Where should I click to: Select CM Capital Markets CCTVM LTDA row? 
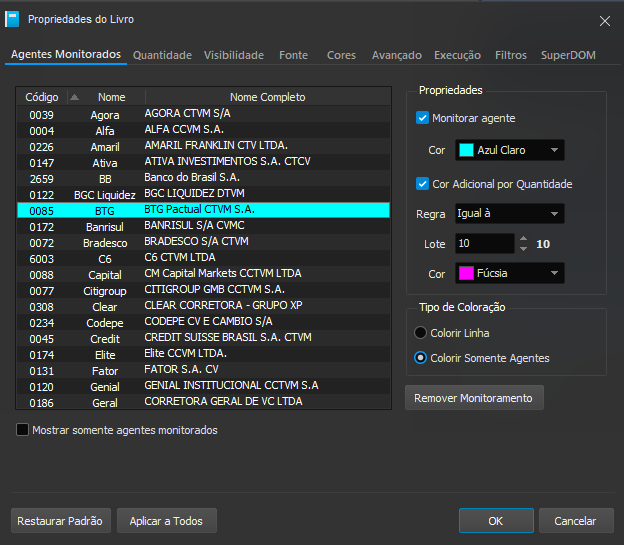[203, 274]
